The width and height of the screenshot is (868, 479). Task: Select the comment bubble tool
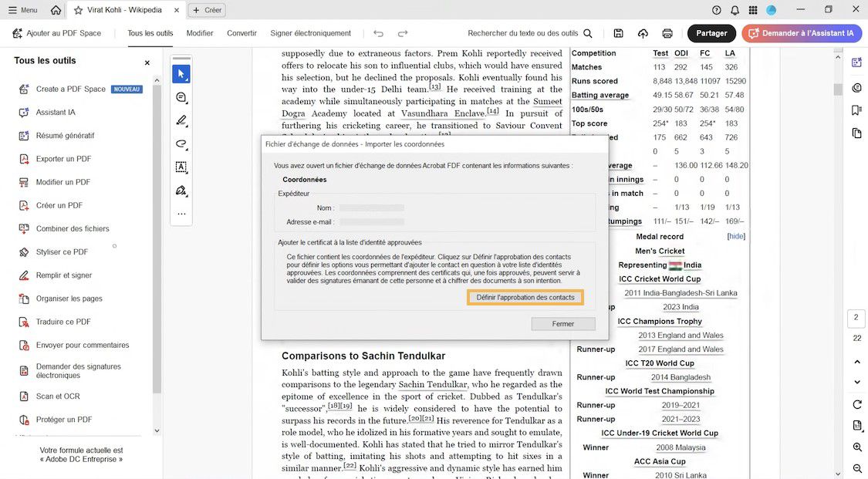coord(181,97)
